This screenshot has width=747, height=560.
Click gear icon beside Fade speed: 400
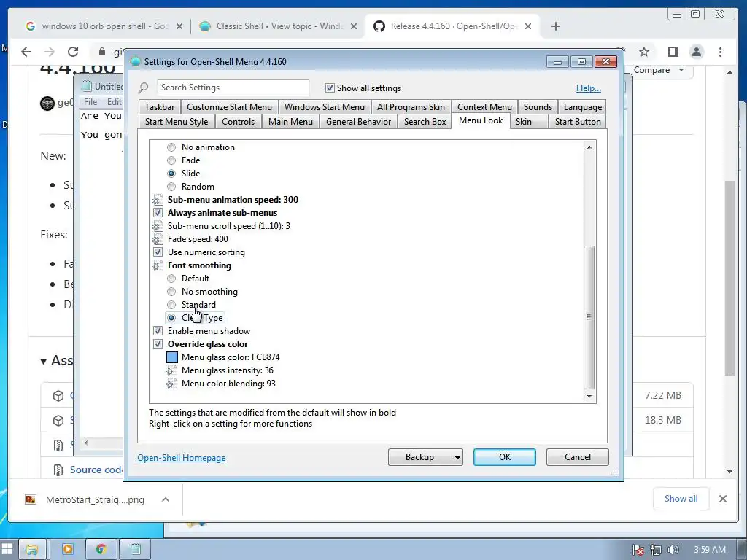pyautogui.click(x=158, y=239)
